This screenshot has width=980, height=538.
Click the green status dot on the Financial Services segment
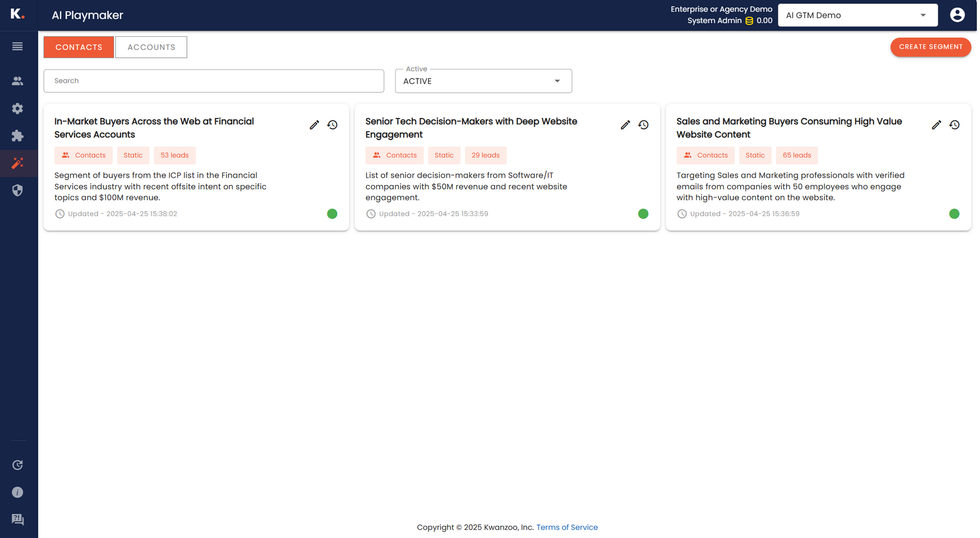[x=332, y=214]
